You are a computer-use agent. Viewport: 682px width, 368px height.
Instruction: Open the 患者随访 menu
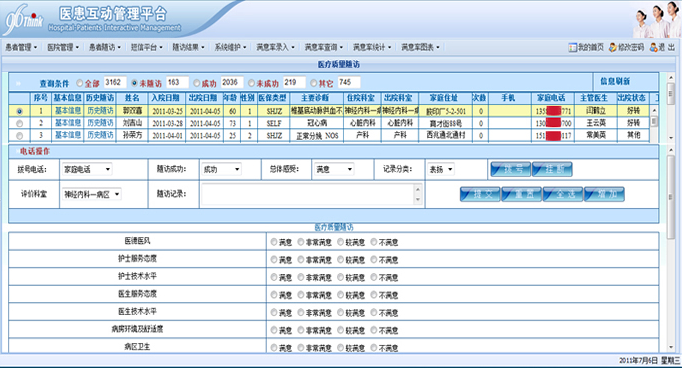(x=105, y=47)
